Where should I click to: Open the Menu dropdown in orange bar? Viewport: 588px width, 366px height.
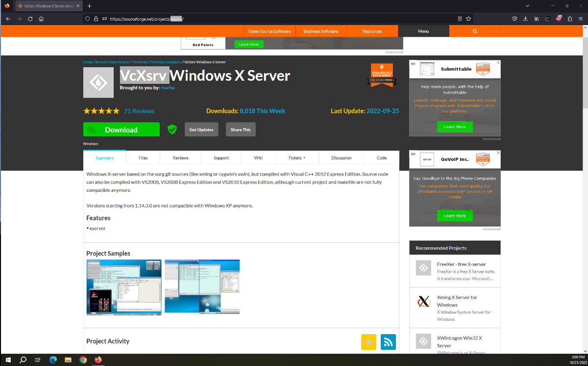tap(423, 31)
